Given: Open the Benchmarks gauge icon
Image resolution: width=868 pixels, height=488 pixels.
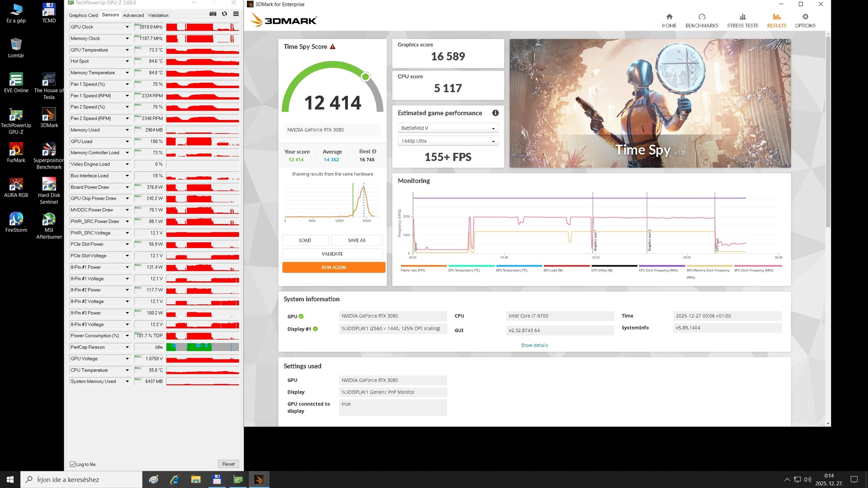Looking at the screenshot, I should pos(702,17).
